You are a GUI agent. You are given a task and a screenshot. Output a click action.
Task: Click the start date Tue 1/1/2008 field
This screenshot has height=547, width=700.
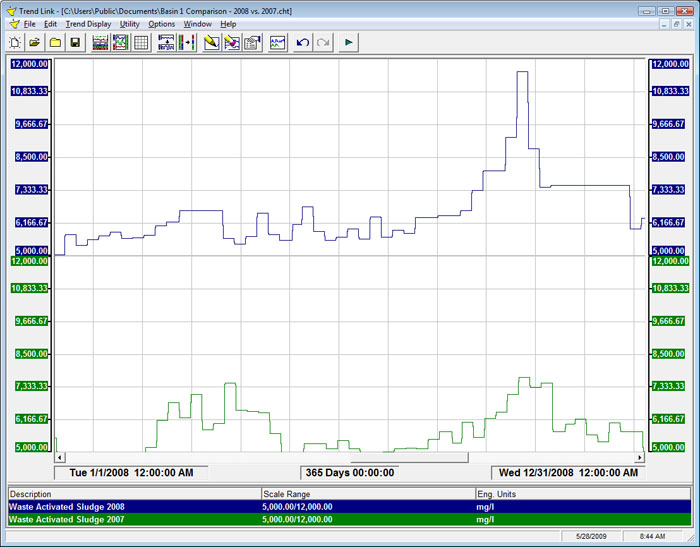(x=131, y=473)
